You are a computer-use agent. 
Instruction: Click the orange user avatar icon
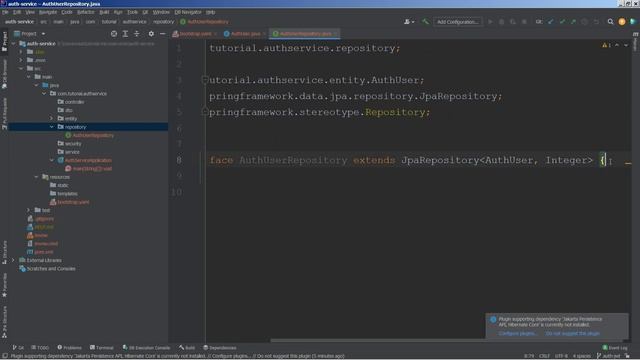tap(622, 22)
